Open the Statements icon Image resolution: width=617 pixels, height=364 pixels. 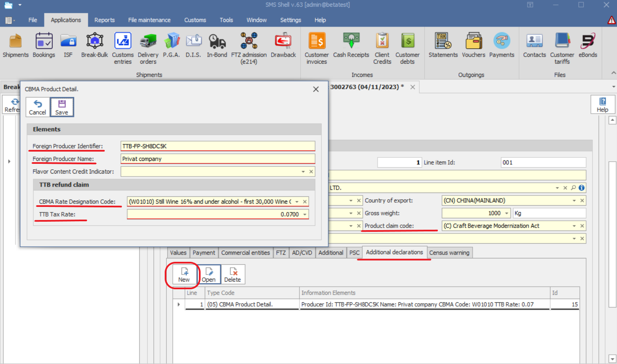click(x=443, y=46)
